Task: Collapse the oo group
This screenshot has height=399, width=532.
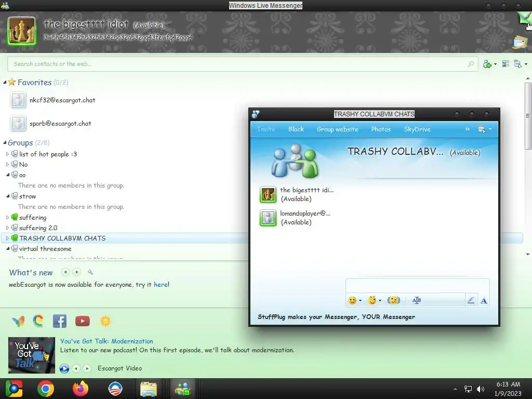Action: [7, 175]
